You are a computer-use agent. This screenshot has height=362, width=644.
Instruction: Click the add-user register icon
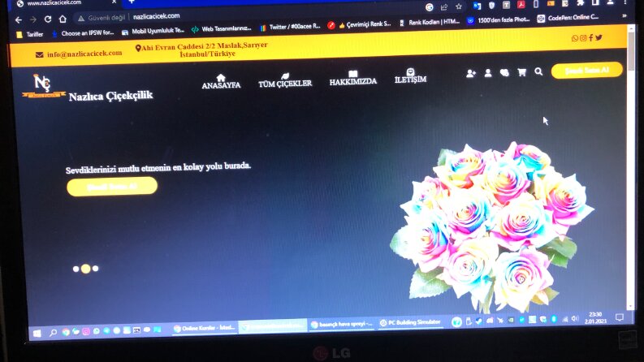[x=471, y=74]
